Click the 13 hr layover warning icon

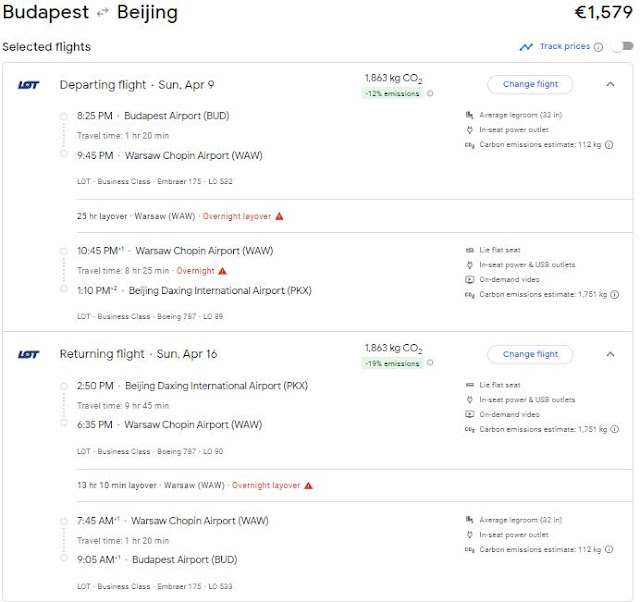click(x=309, y=486)
